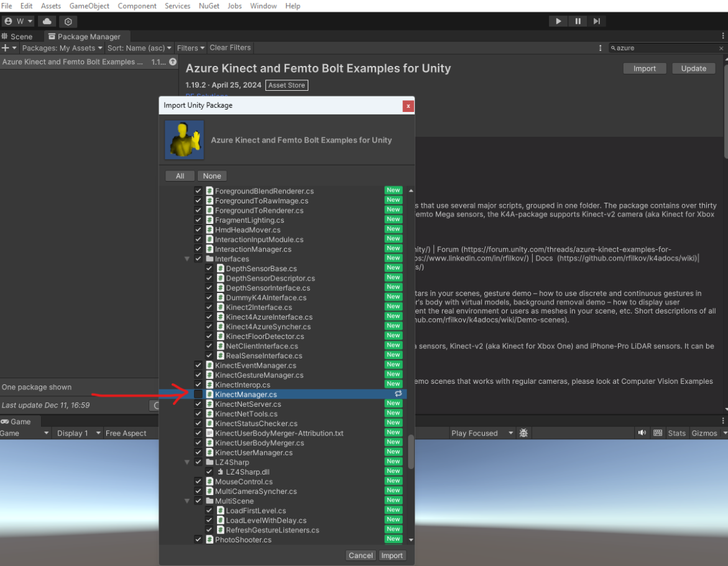The height and width of the screenshot is (566, 728).
Task: Click the LZ4Sharp.dll plugin icon
Action: (221, 471)
